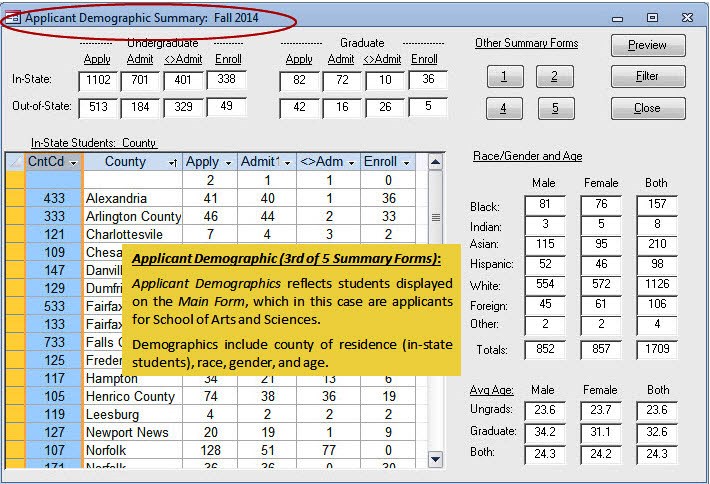Image resolution: width=710 pixels, height=484 pixels.
Task: Open the County column sort dropdown
Action: [173, 162]
